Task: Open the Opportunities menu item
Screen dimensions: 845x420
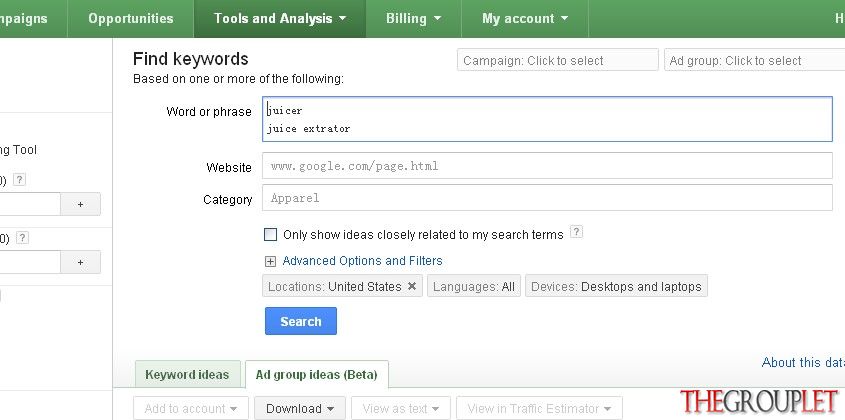Action: pyautogui.click(x=130, y=18)
